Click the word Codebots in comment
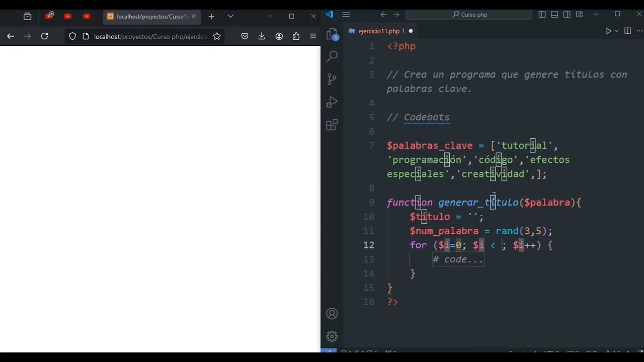This screenshot has width=644, height=362. tap(427, 117)
